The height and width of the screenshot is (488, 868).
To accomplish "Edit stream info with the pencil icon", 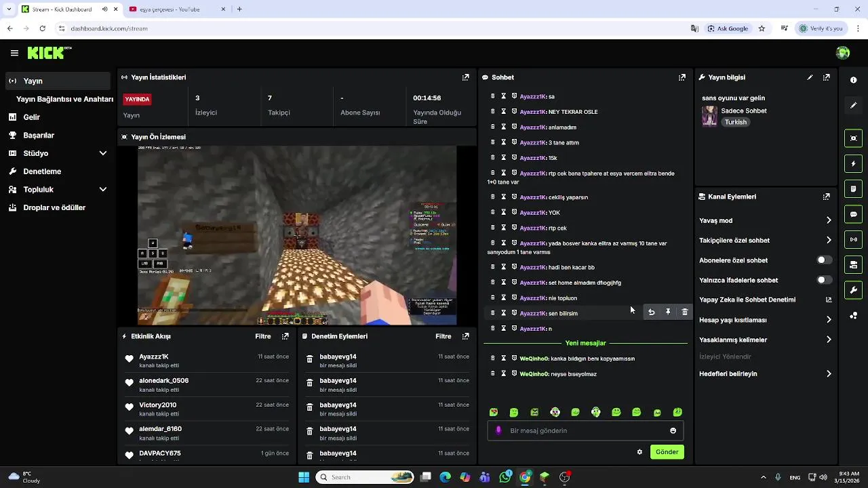I will pos(810,77).
